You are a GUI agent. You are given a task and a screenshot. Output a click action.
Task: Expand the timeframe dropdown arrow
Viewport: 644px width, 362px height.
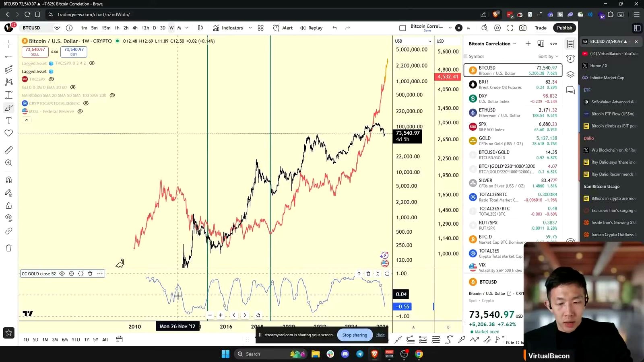coord(187,28)
